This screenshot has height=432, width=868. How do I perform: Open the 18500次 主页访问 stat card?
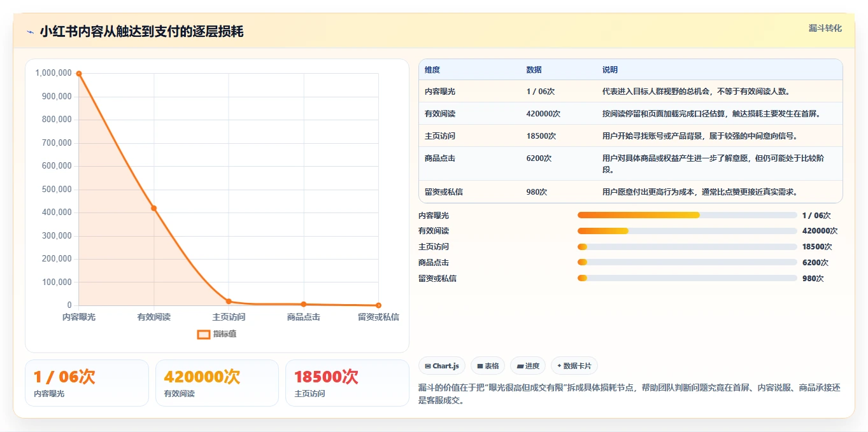coord(347,383)
